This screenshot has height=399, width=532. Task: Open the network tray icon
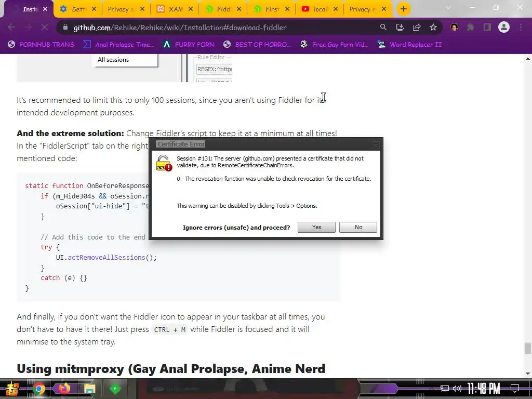point(445,389)
